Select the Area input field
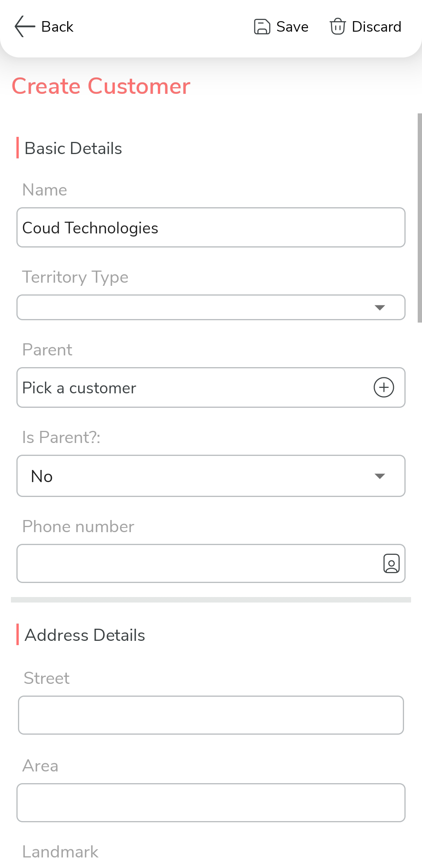 coord(211,803)
